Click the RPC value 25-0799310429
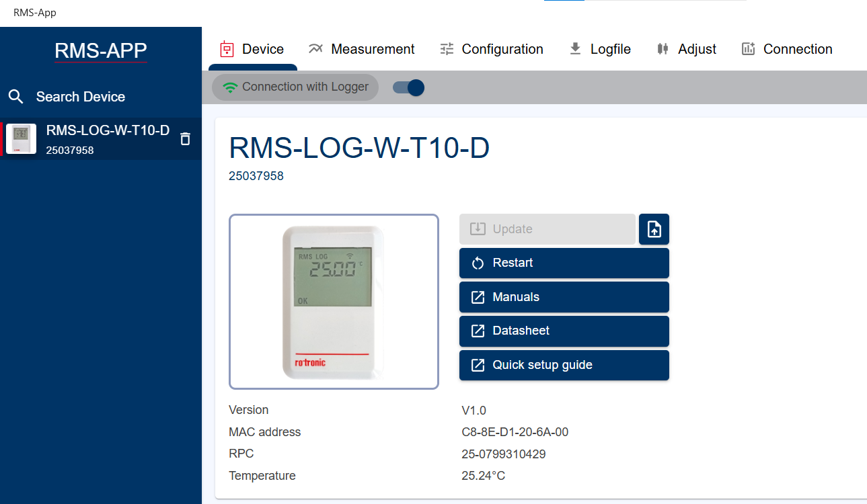867x504 pixels. click(503, 454)
